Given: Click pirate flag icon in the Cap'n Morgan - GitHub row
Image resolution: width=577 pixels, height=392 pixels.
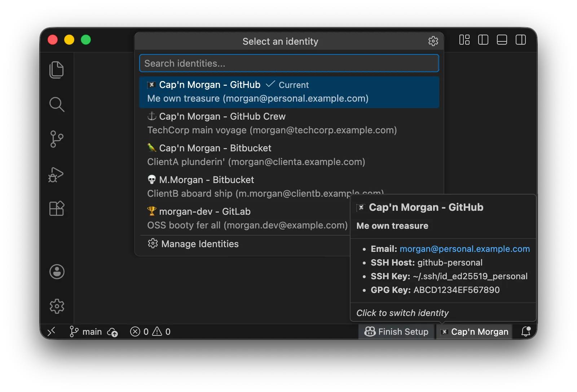Looking at the screenshot, I should tap(152, 85).
